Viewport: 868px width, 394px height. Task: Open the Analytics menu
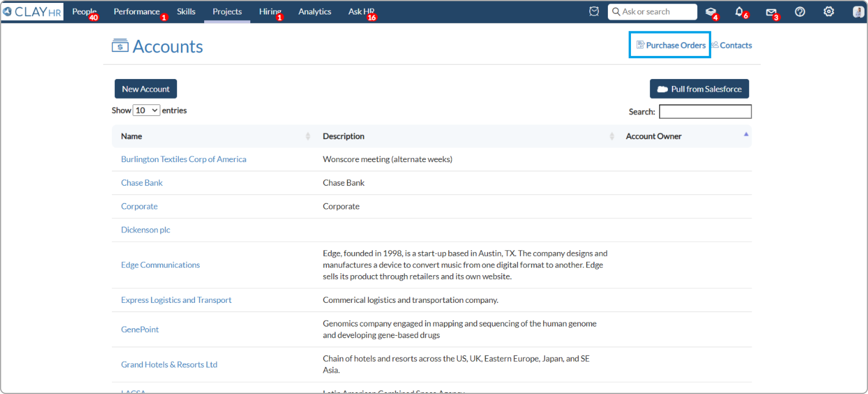[x=315, y=12]
